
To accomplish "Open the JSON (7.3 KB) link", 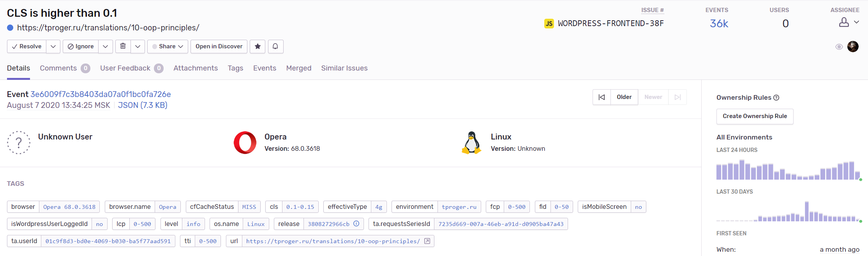I will tap(143, 105).
